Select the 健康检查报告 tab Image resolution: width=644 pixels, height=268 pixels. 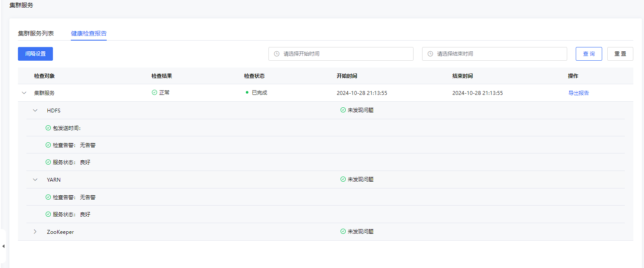point(89,33)
